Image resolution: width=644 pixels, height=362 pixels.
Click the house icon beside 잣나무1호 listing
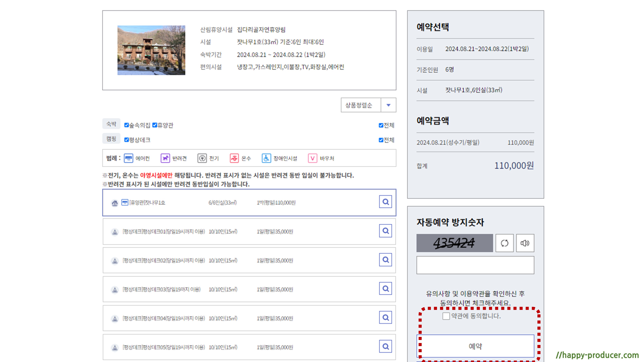coord(114,203)
